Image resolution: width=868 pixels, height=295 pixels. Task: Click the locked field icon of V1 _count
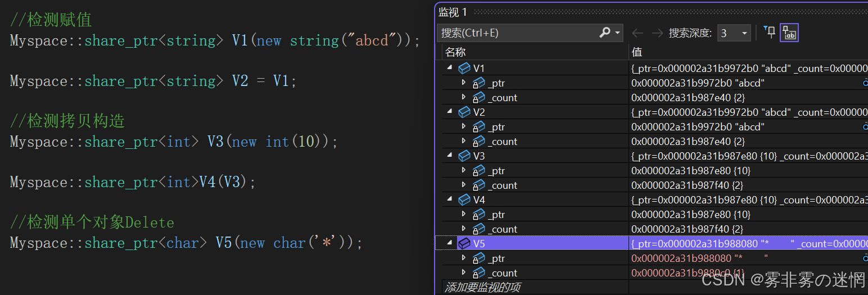tap(478, 97)
